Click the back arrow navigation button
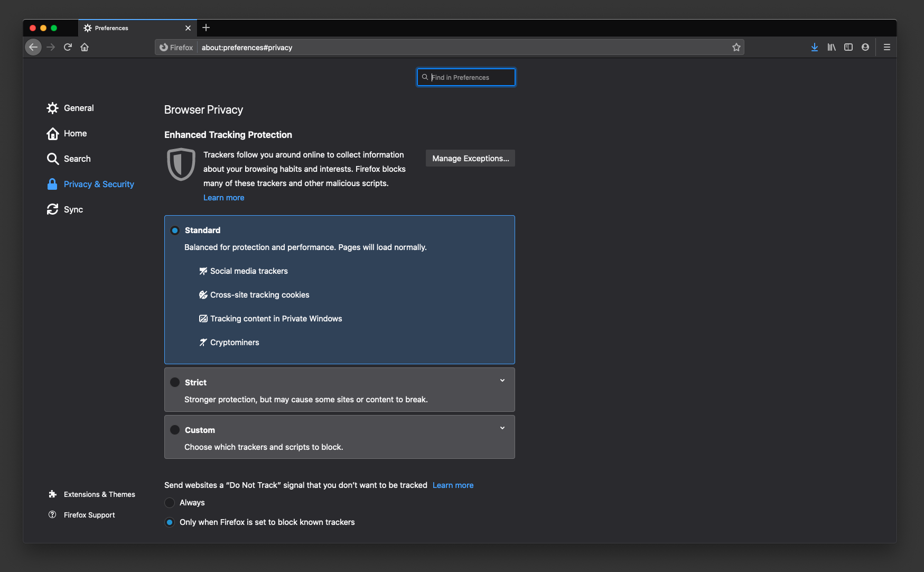Screen dimensions: 924x572 click(x=33, y=47)
